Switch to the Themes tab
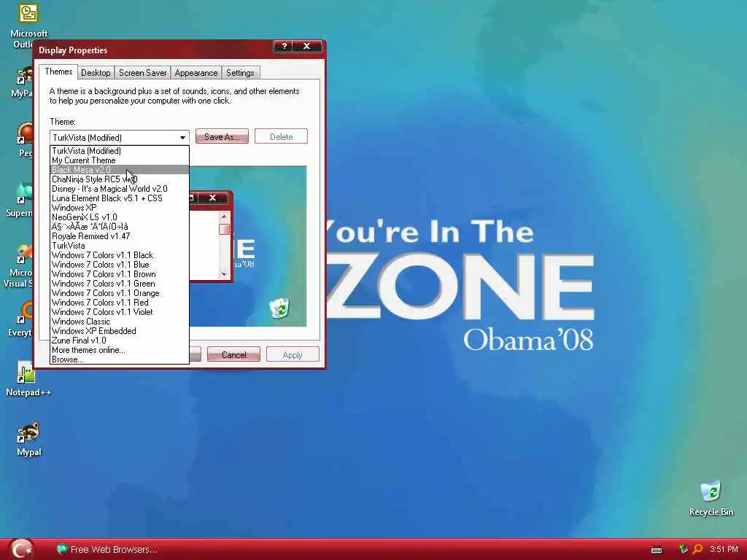 coord(58,71)
